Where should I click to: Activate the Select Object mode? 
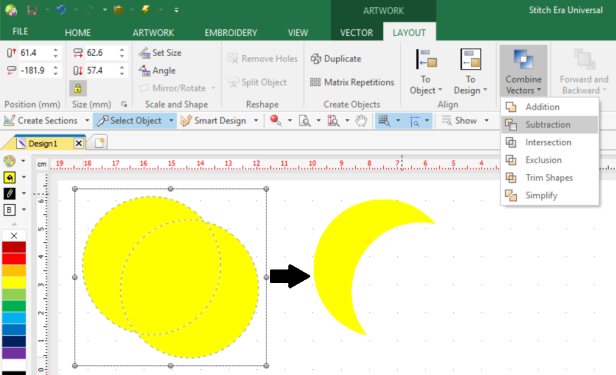tap(130, 121)
